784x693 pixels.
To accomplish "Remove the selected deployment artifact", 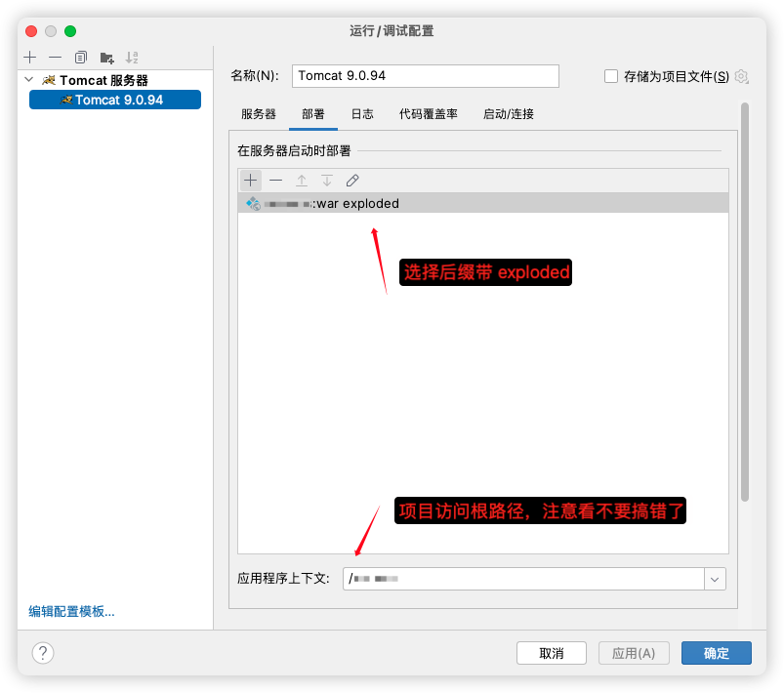I will point(276,180).
